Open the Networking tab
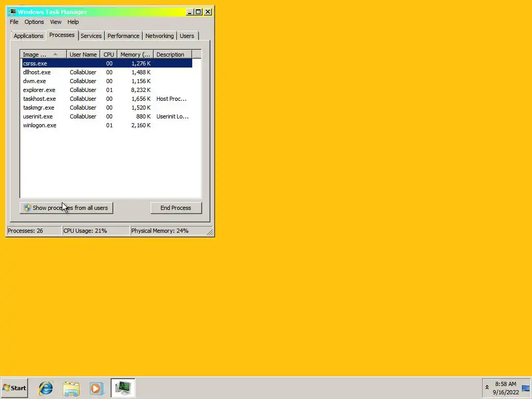Screen dimensions: 532x399 pyautogui.click(x=159, y=36)
